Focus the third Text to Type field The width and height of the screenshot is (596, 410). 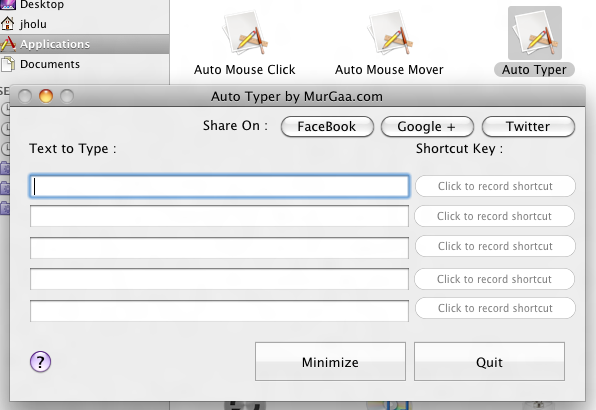coord(219,248)
